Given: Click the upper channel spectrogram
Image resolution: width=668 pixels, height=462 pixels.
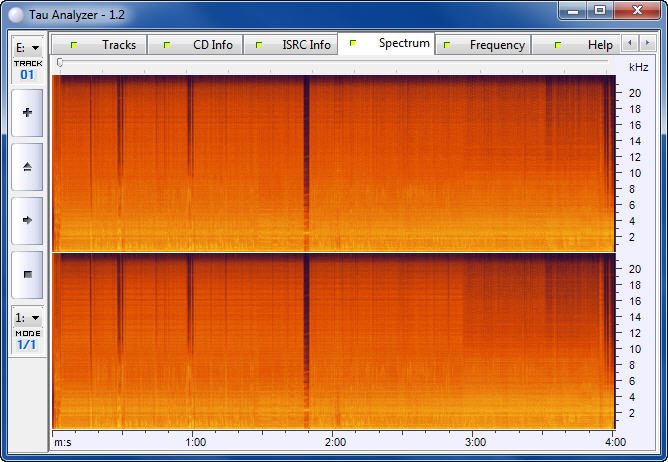Looking at the screenshot, I should 332,162.
